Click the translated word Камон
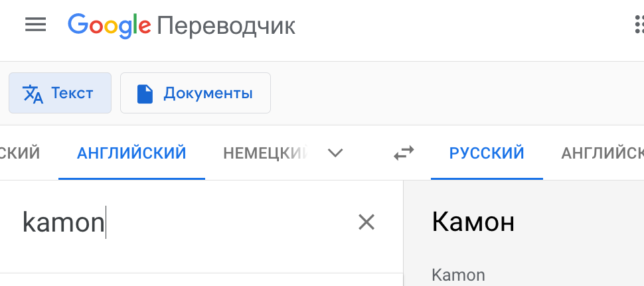This screenshot has width=644, height=286. pyautogui.click(x=473, y=222)
